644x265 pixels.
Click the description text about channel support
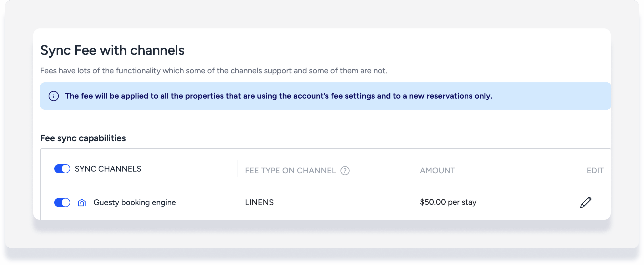(x=213, y=71)
